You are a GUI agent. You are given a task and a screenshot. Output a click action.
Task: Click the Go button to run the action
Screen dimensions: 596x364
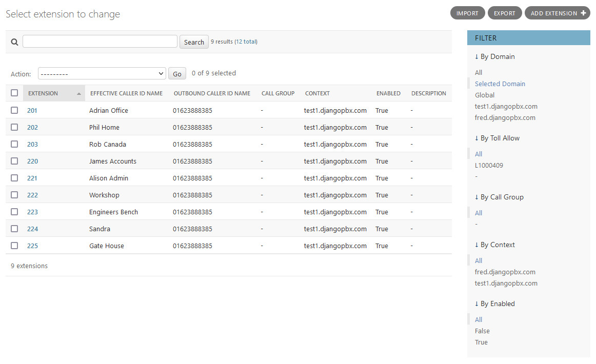[177, 74]
